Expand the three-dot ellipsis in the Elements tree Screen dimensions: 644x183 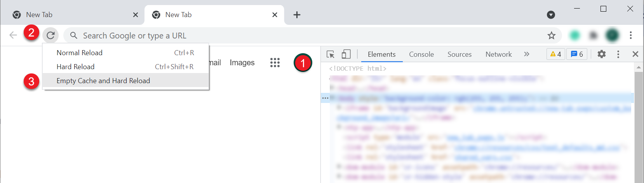[325, 98]
